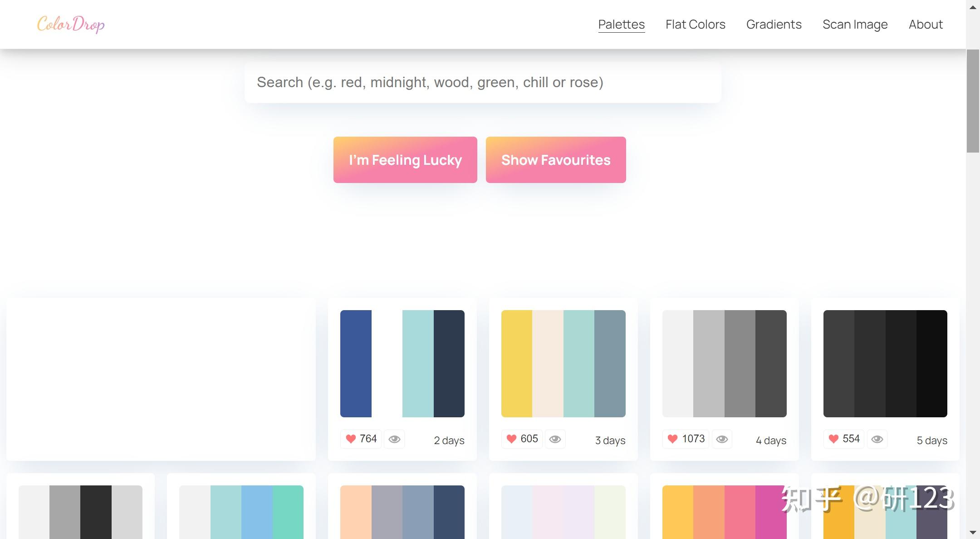View the 554-likes palette via eye icon
Screen dimensions: 980x539
pyautogui.click(x=877, y=439)
